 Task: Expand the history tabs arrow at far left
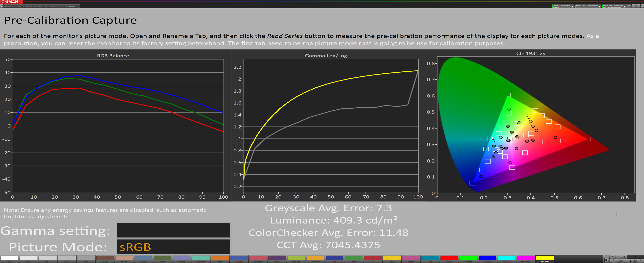point(2,6)
